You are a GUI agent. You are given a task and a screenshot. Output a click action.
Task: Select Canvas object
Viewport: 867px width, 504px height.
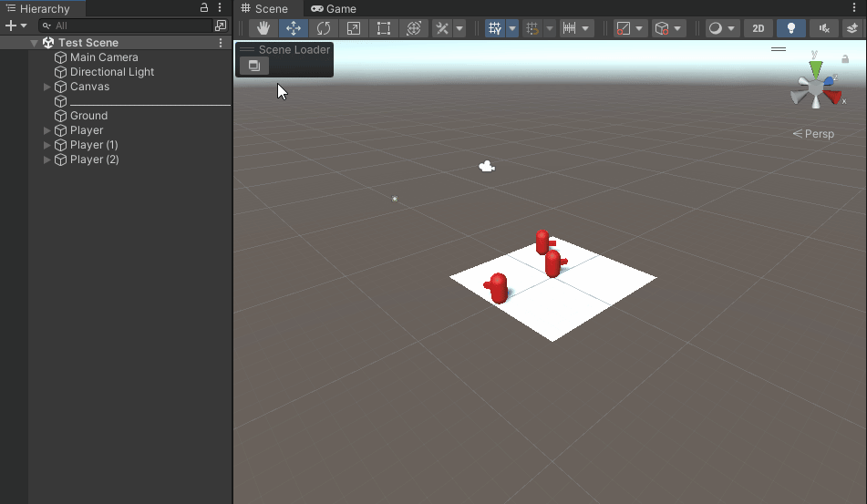click(x=89, y=87)
